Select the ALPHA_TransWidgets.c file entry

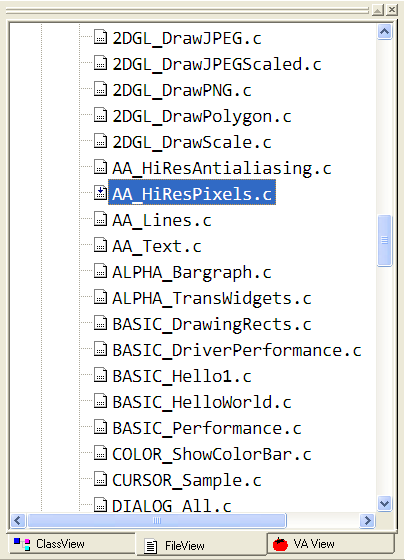coord(212,298)
